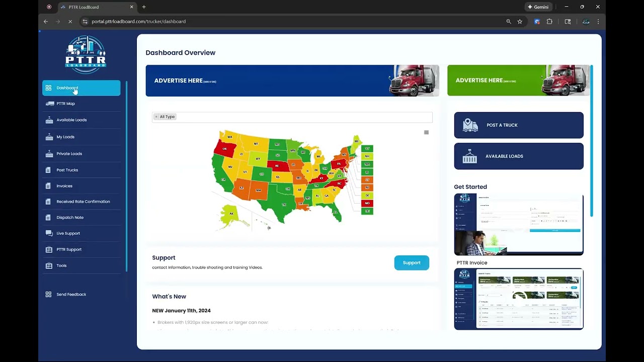Click the VT state callout box
The height and width of the screenshot is (362, 644).
point(367,148)
